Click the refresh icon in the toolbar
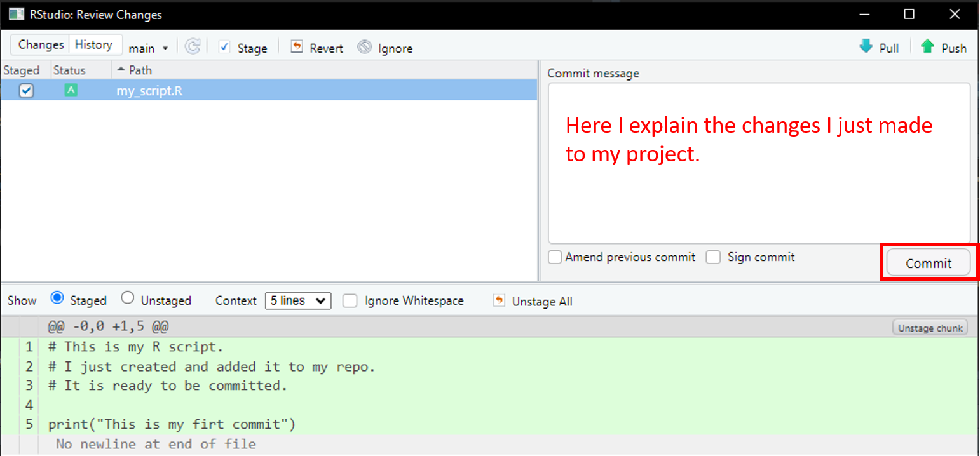Image resolution: width=980 pixels, height=456 pixels. click(x=193, y=47)
